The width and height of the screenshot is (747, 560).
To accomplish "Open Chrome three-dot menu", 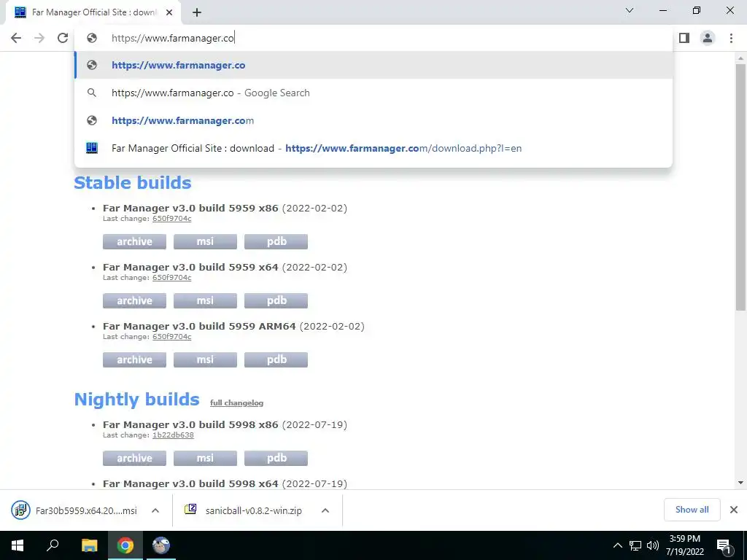I will [x=731, y=38].
